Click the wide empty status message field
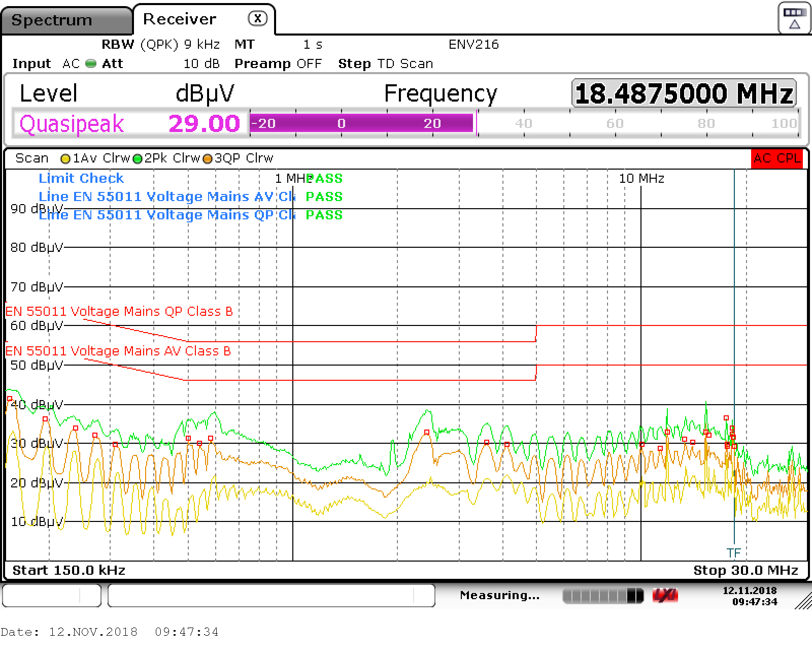Screen dimensions: 812x656 272,595
